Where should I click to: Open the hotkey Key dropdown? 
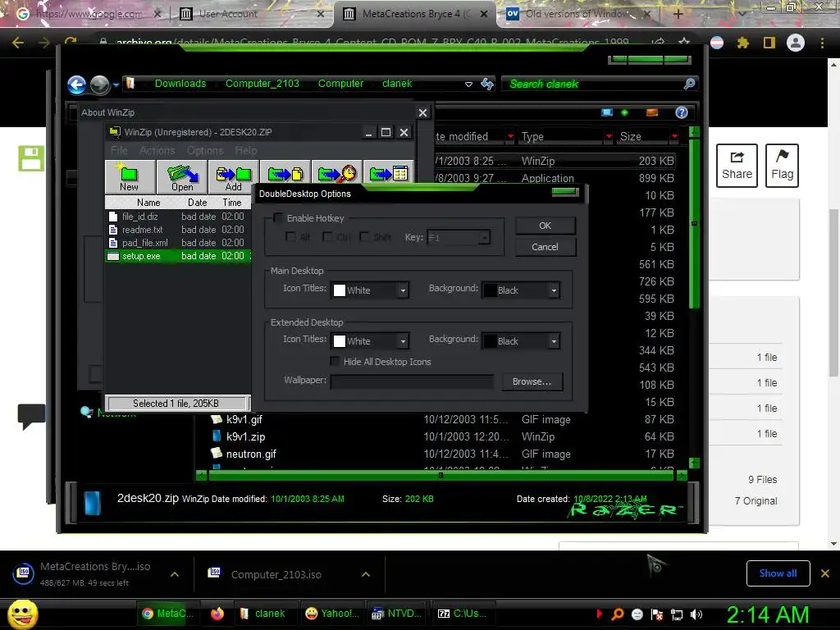coord(484,237)
